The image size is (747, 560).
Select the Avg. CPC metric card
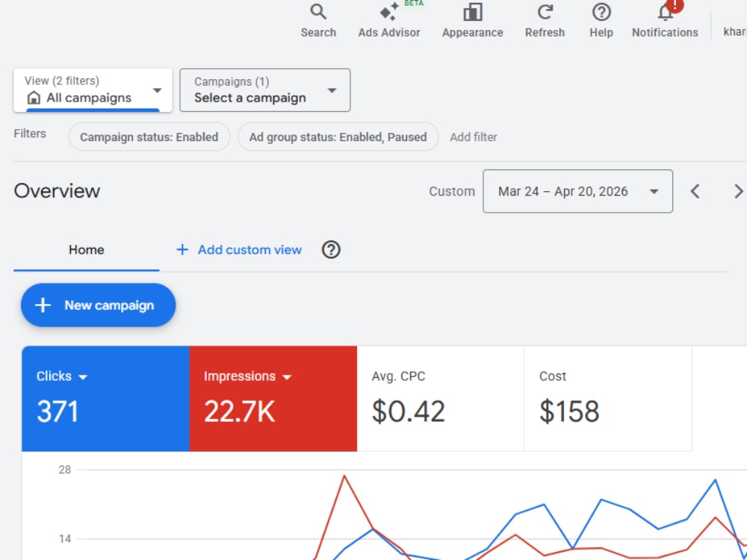click(441, 399)
